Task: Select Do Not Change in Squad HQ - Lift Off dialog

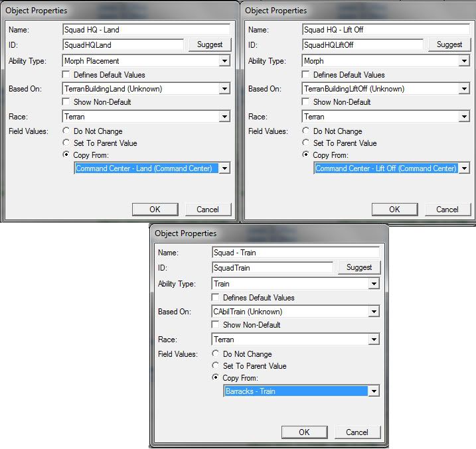Action: click(305, 131)
